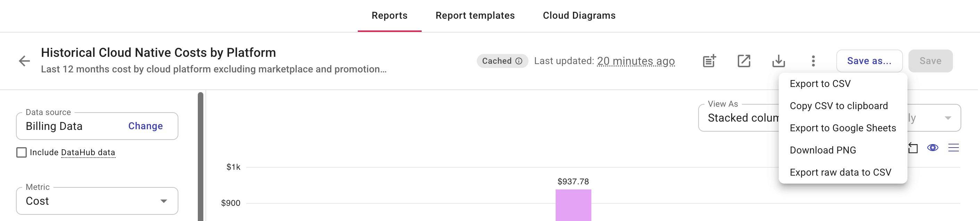Select Export to Google Sheets menu entry
The image size is (980, 221).
coord(843,128)
